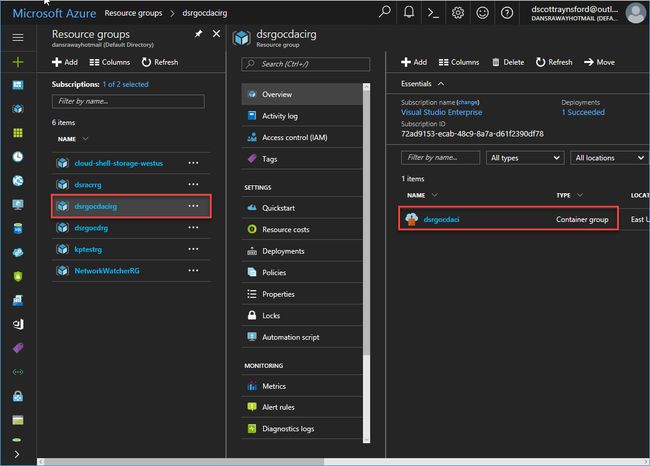Open Access control (IAM)
The image size is (650, 466).
coord(302,137)
